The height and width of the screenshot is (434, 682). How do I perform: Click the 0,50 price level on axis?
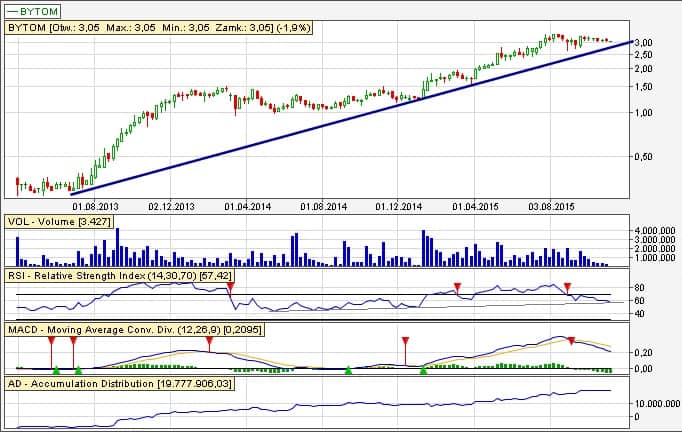click(x=643, y=156)
